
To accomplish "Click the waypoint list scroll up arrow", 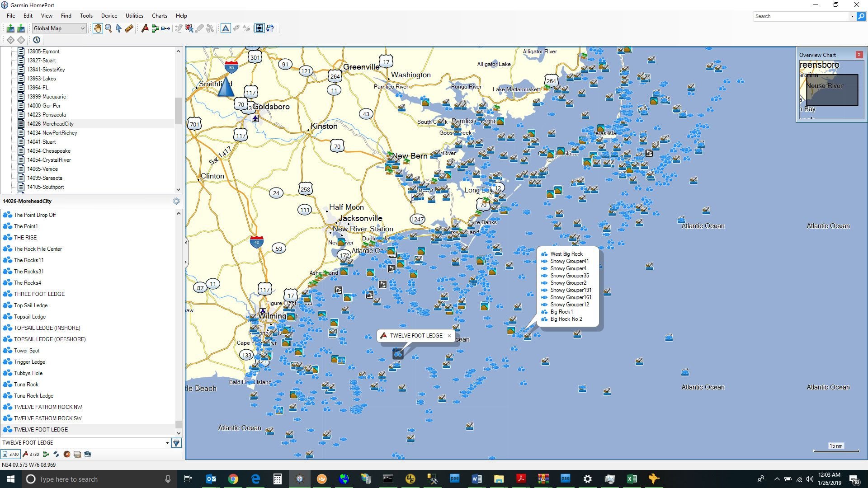I will tap(179, 213).
